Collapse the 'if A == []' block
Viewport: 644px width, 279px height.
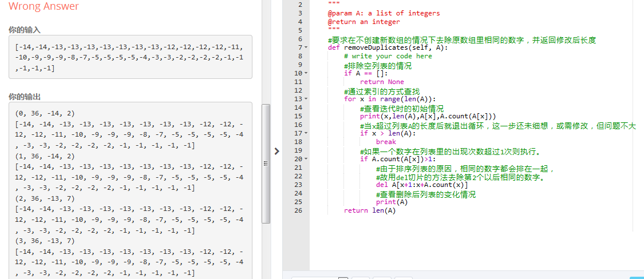[x=306, y=73]
